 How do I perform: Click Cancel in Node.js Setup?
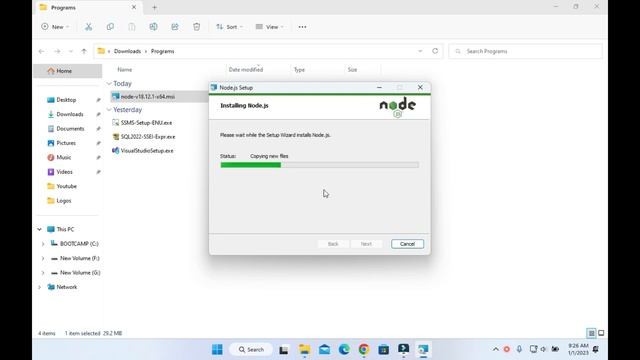coord(407,244)
